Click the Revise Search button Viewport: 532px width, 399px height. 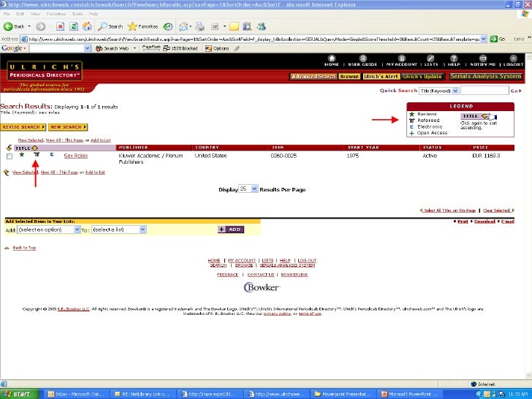[23, 127]
